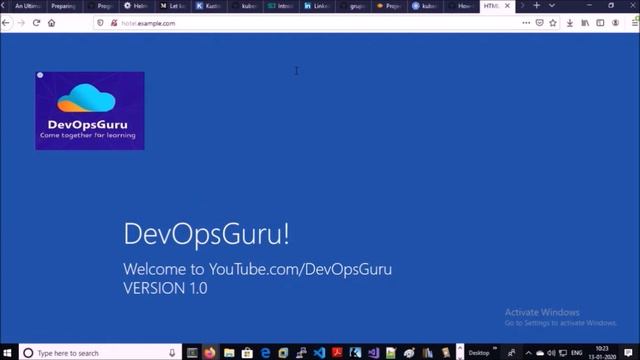The height and width of the screenshot is (360, 640).
Task: Open the network tray icon
Action: tap(563, 353)
